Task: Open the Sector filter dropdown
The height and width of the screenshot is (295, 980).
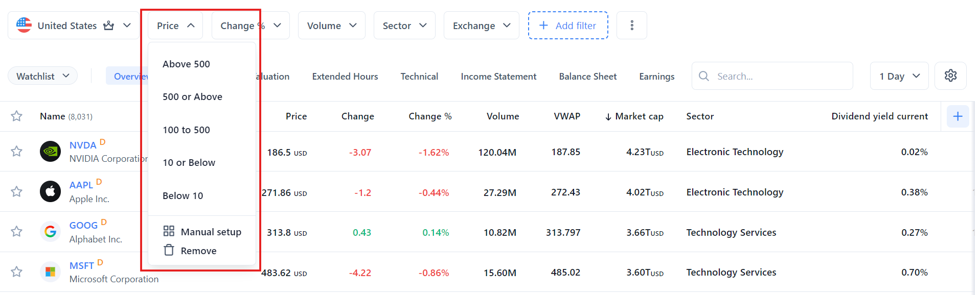Action: point(404,26)
